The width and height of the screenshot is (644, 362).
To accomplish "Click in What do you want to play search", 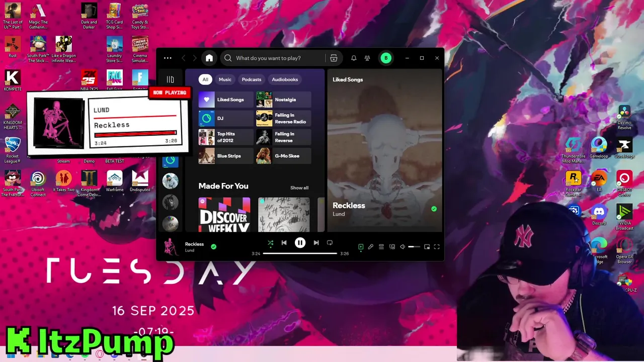I will coord(268,58).
